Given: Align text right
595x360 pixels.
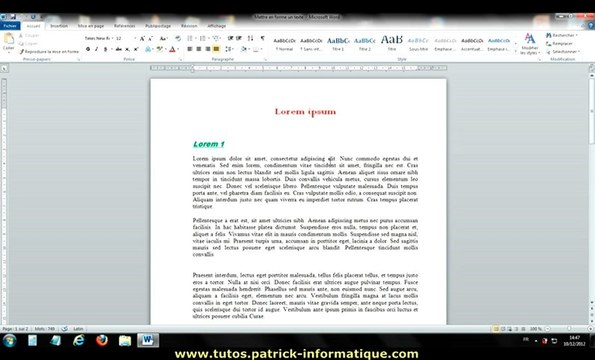Looking at the screenshot, I should (208, 49).
